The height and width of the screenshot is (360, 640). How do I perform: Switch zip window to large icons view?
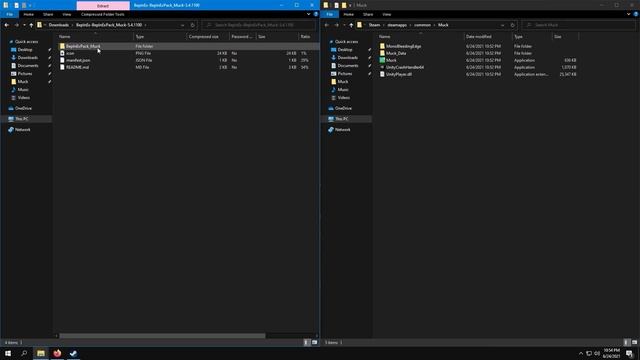coord(314,342)
